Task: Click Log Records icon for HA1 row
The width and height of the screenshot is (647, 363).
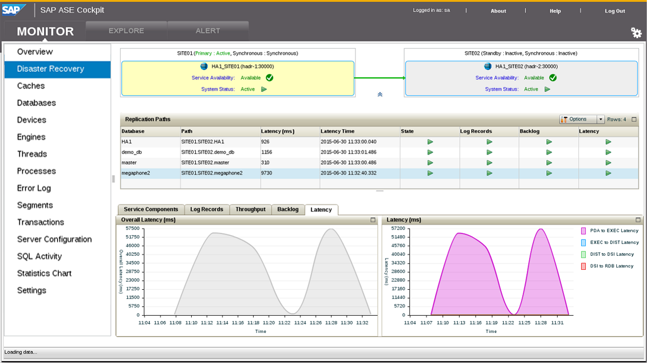Action: [489, 142]
